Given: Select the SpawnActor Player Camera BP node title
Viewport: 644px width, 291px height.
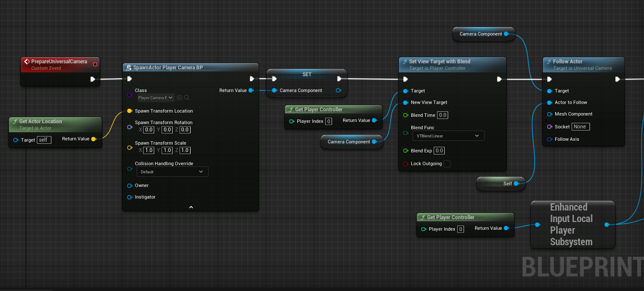Looking at the screenshot, I should pos(168,68).
